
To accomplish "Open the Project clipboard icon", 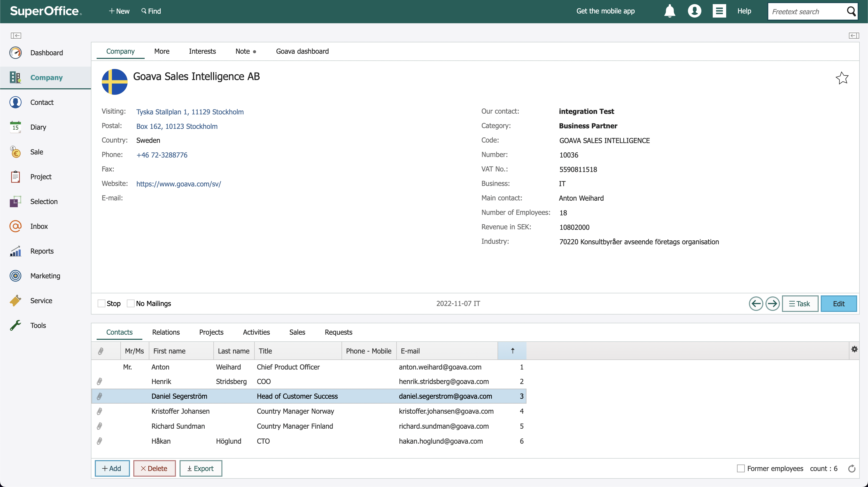I will (x=16, y=176).
